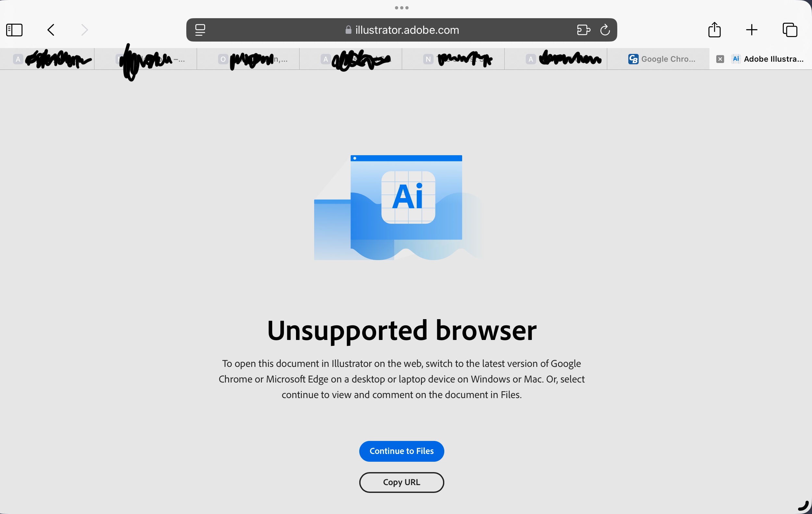Reload the current page

point(605,30)
